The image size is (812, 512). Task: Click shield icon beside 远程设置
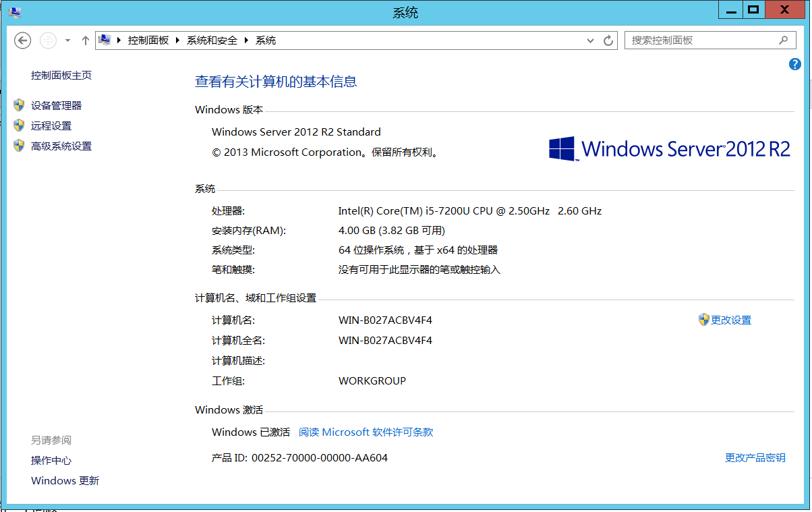coord(19,125)
